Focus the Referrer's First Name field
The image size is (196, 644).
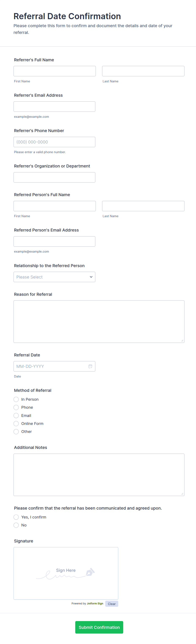[x=55, y=71]
